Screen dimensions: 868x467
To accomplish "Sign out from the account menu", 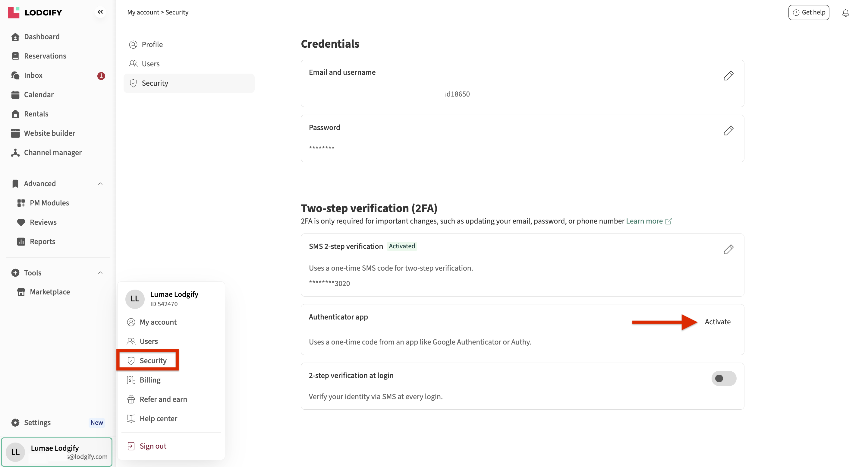I will point(153,446).
